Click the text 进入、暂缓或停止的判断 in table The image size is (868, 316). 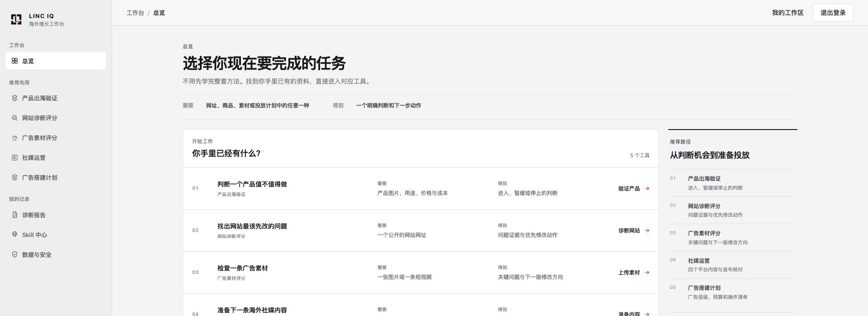(x=528, y=193)
